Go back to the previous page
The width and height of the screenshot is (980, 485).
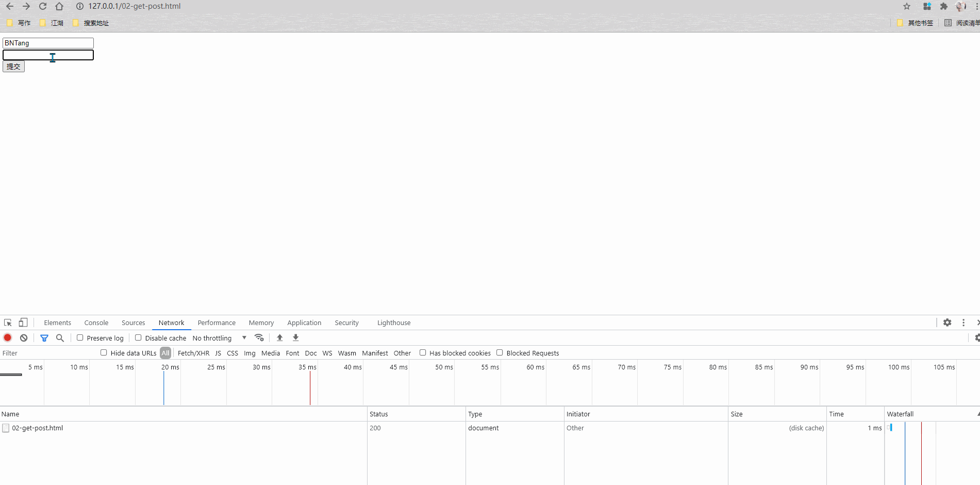(x=10, y=6)
